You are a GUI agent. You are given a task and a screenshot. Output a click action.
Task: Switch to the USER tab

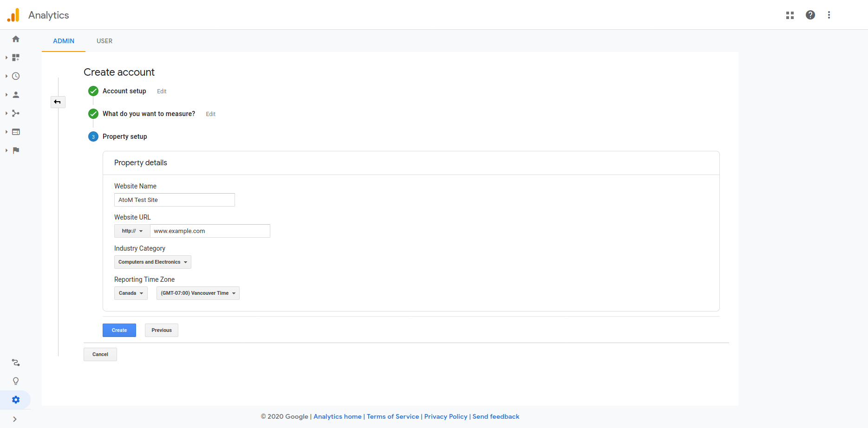pos(104,41)
